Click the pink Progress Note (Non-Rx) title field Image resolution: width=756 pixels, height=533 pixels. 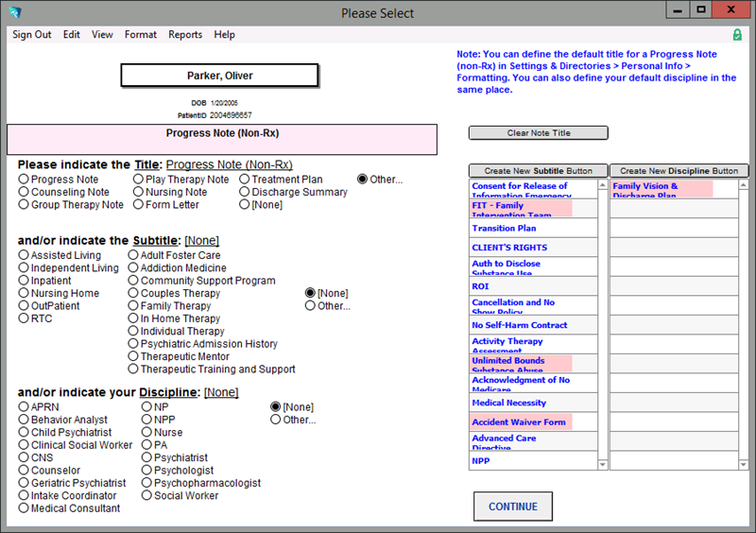coord(222,139)
